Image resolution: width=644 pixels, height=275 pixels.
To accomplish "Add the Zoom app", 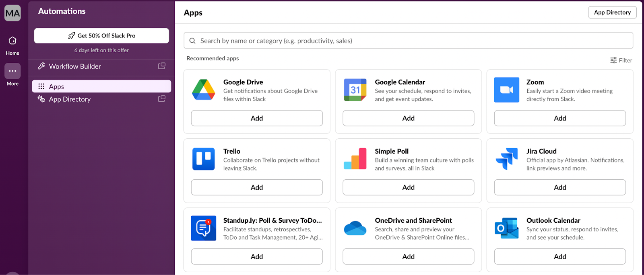I will coord(560,118).
